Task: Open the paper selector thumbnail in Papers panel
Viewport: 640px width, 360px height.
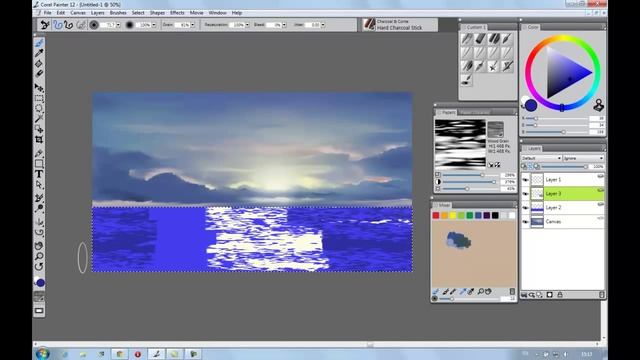Action: (496, 129)
